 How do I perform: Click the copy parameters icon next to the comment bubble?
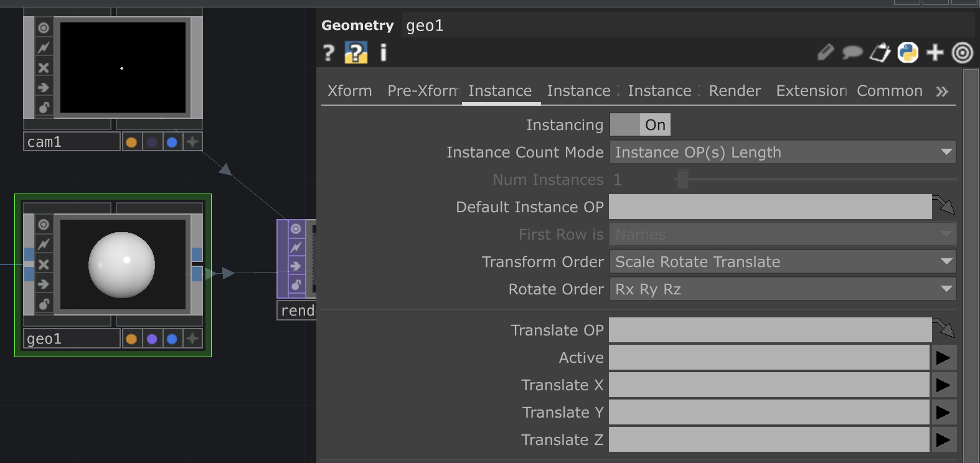tap(880, 53)
